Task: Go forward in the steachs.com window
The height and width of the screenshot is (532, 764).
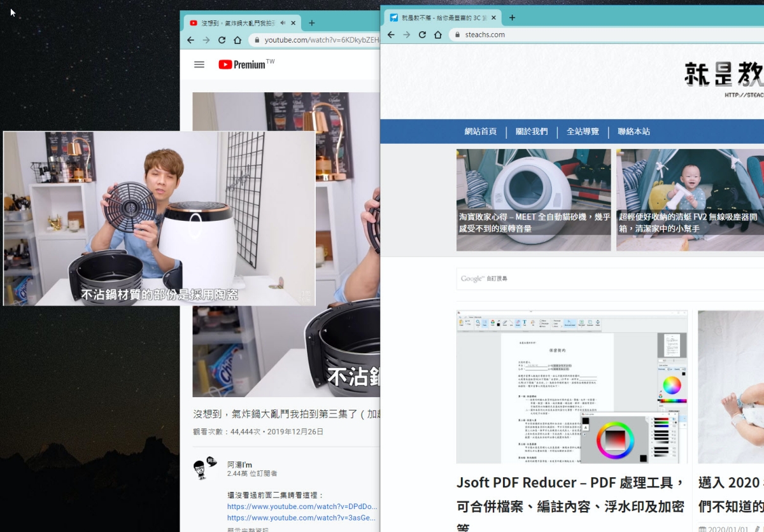Action: [x=406, y=35]
